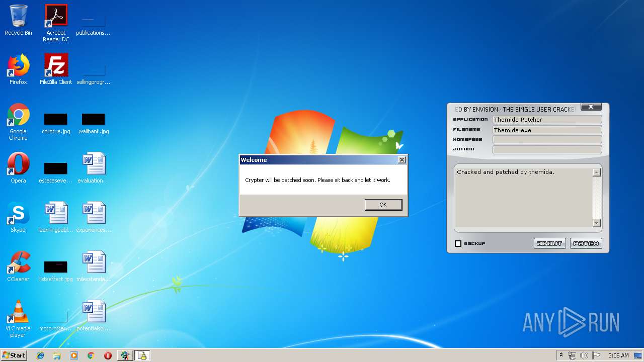
Task: Select the experiences Word document
Action: pyautogui.click(x=93, y=217)
